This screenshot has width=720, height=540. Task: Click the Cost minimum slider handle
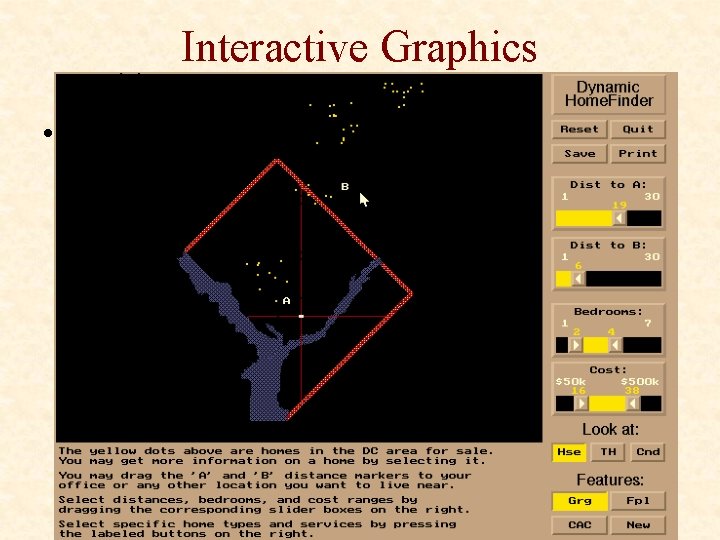(581, 404)
